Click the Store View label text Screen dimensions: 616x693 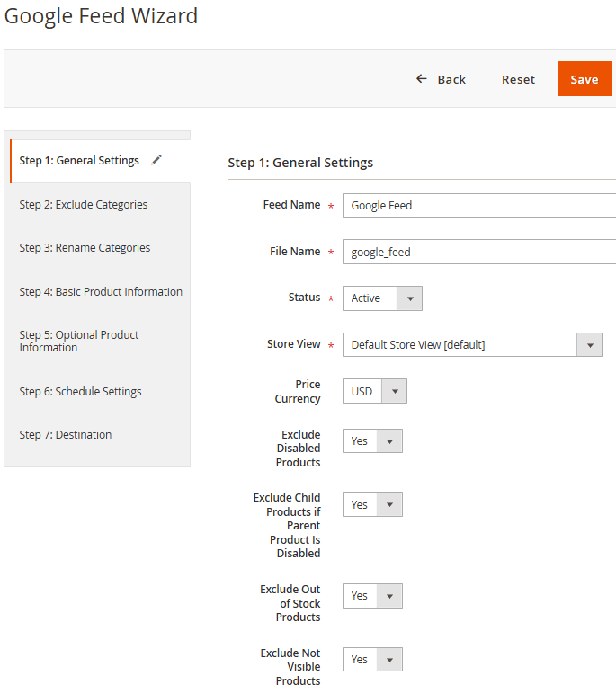[x=294, y=344]
